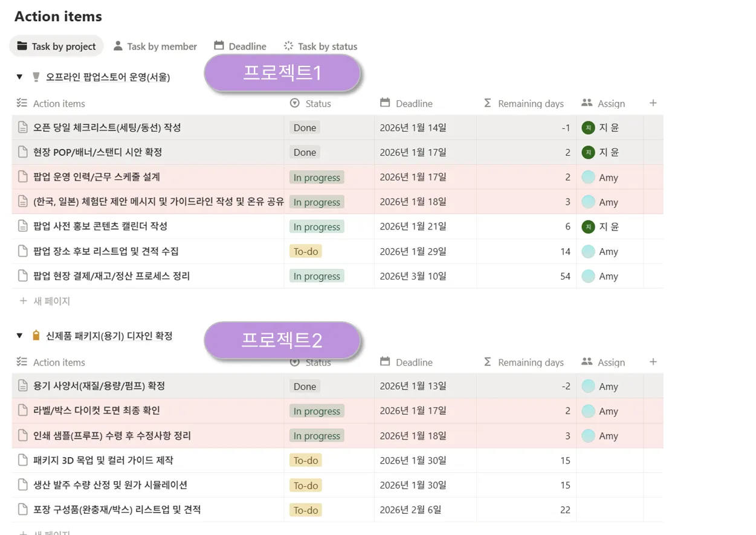Click empty Assign cell of 패키지 3D 목업 row

[x=609, y=461]
